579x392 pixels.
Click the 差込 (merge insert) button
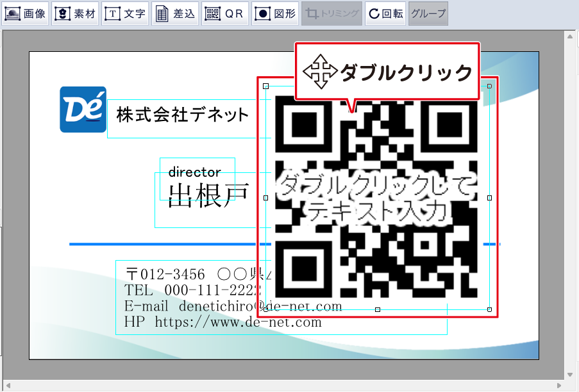[x=175, y=13]
